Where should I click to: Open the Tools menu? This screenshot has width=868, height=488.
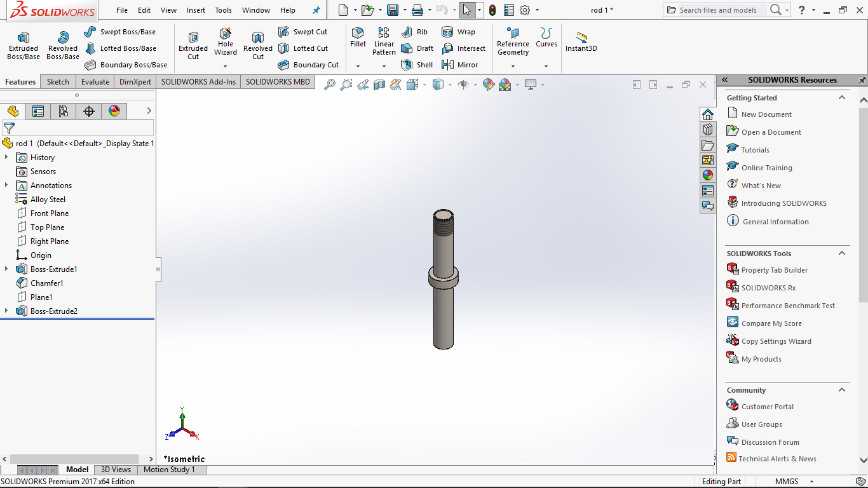pyautogui.click(x=224, y=10)
